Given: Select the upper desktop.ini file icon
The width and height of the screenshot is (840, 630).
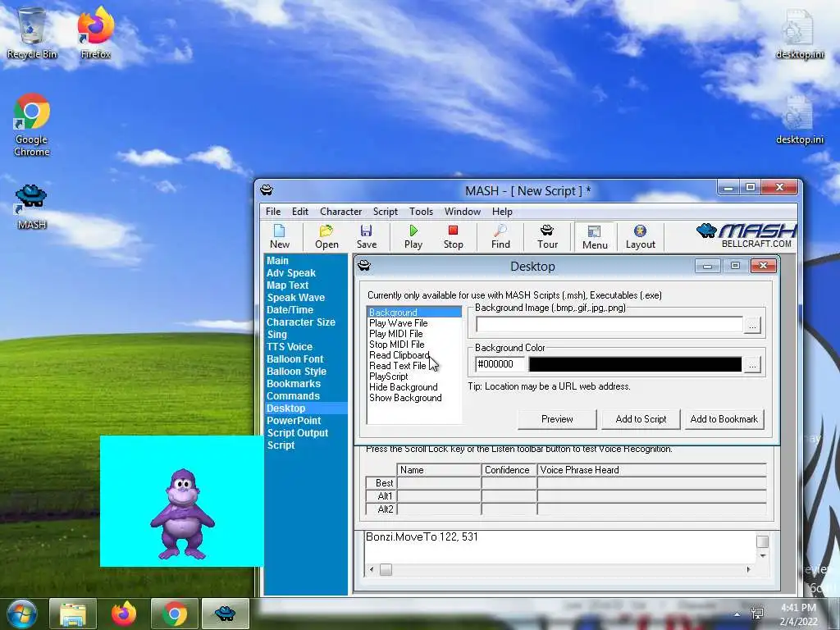Looking at the screenshot, I should (x=800, y=33).
